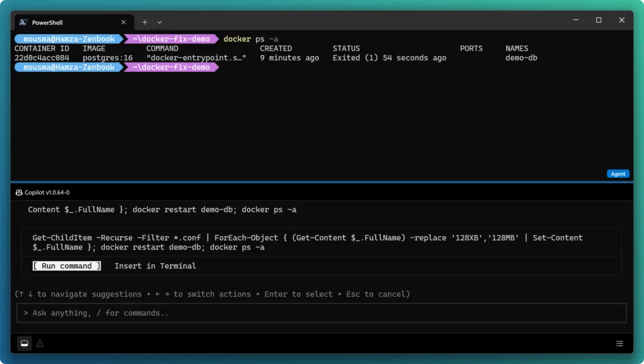644x364 pixels.
Task: Open the new-tab profile dropdown
Action: (159, 22)
